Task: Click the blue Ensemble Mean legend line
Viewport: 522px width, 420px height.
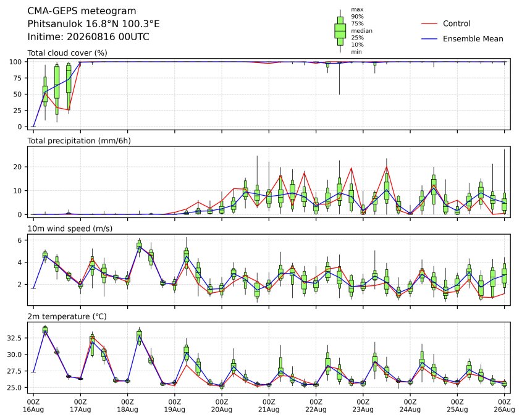Action: pyautogui.click(x=429, y=39)
